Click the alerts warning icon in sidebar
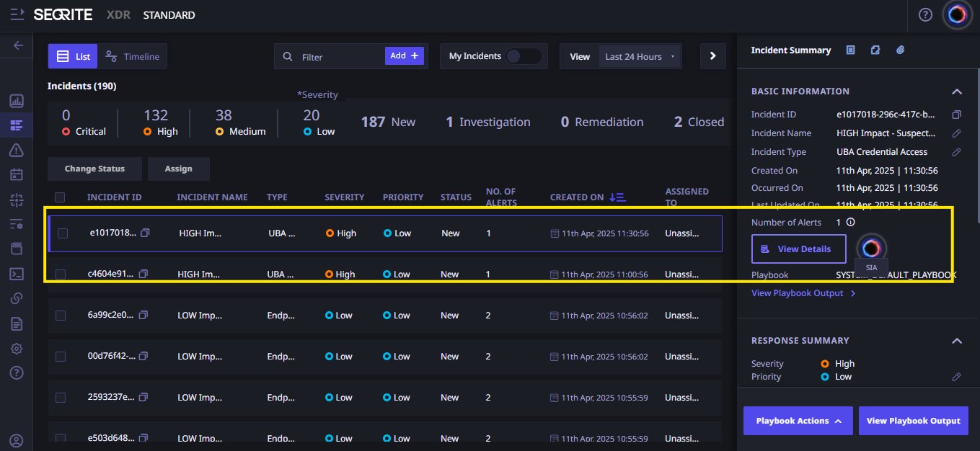Image resolution: width=980 pixels, height=451 pixels. [17, 150]
